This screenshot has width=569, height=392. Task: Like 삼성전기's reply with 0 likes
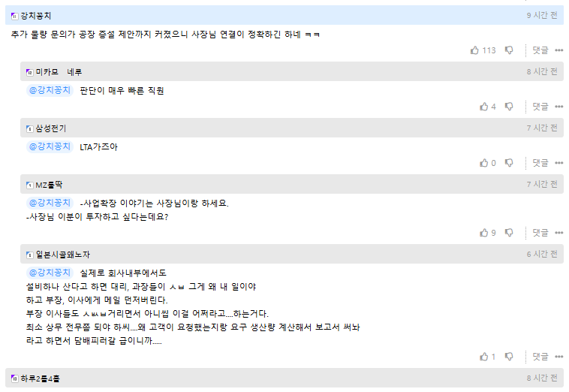pos(483,163)
